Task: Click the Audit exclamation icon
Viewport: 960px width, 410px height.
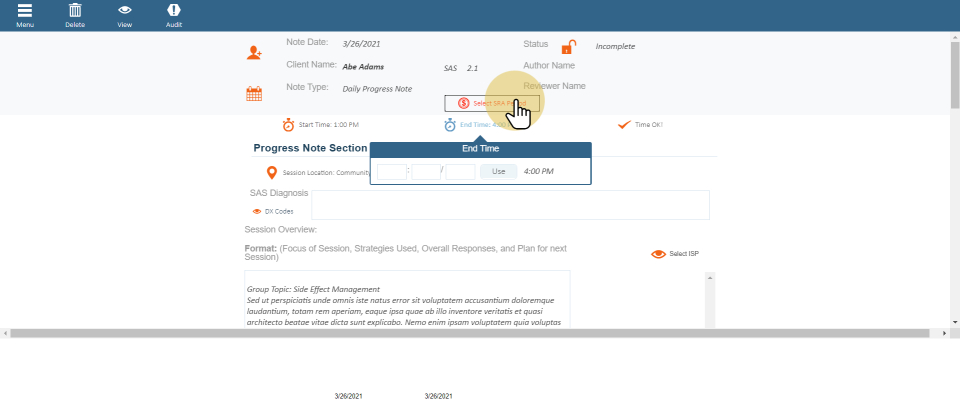Action: point(173,11)
